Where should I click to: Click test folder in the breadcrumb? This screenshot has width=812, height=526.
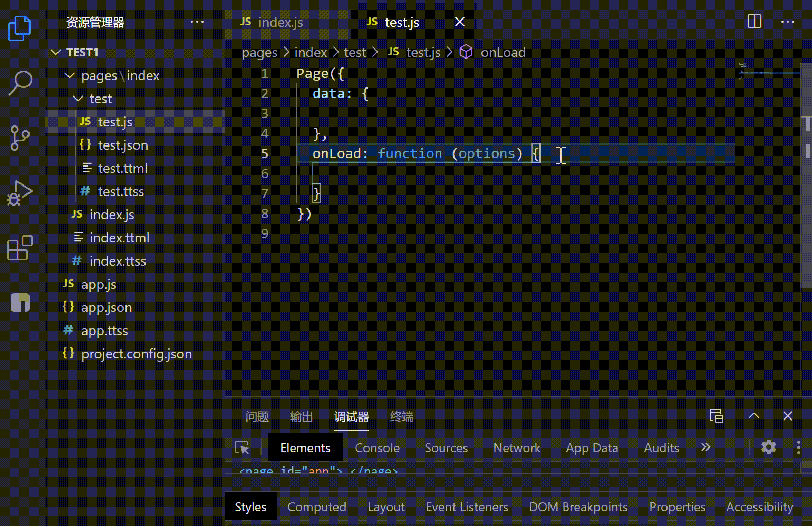tap(355, 52)
